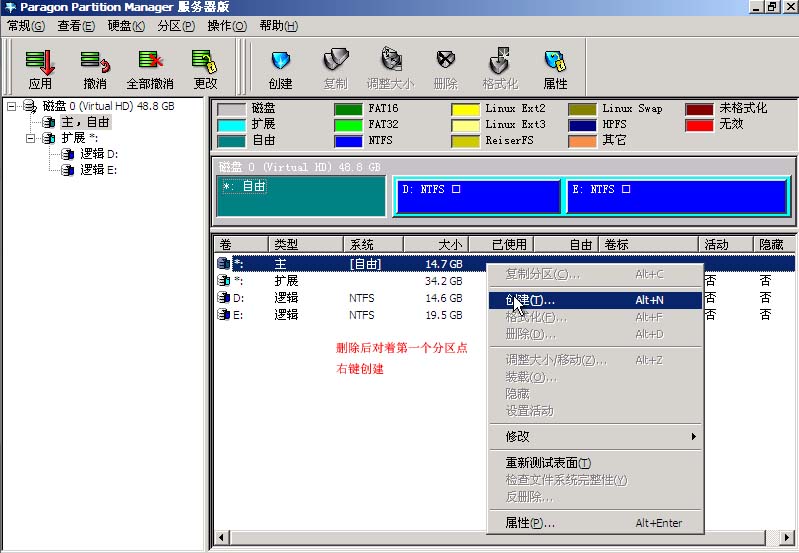Choose 重新测试表面(T) in the context menu

pyautogui.click(x=595, y=463)
